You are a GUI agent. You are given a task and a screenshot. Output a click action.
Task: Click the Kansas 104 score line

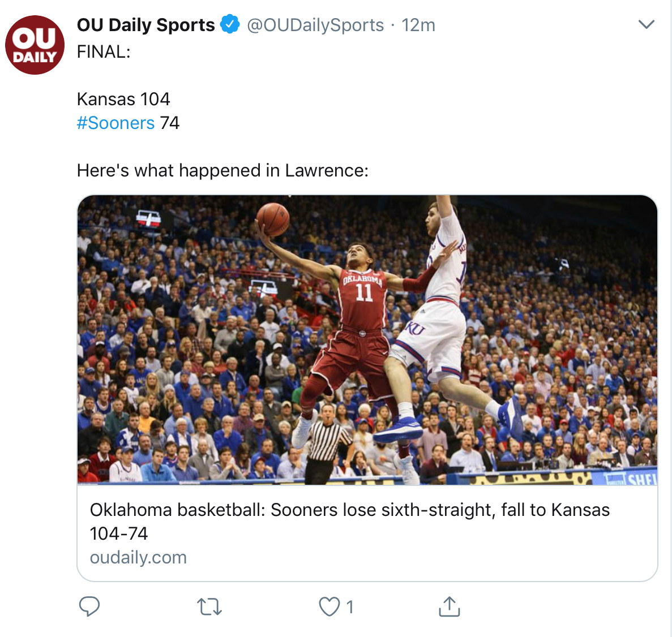(123, 99)
